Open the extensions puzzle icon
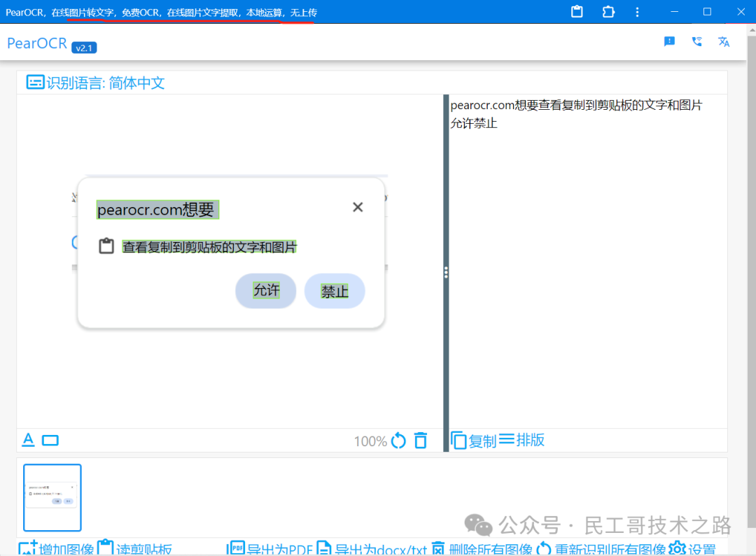756x556 pixels. [x=608, y=12]
